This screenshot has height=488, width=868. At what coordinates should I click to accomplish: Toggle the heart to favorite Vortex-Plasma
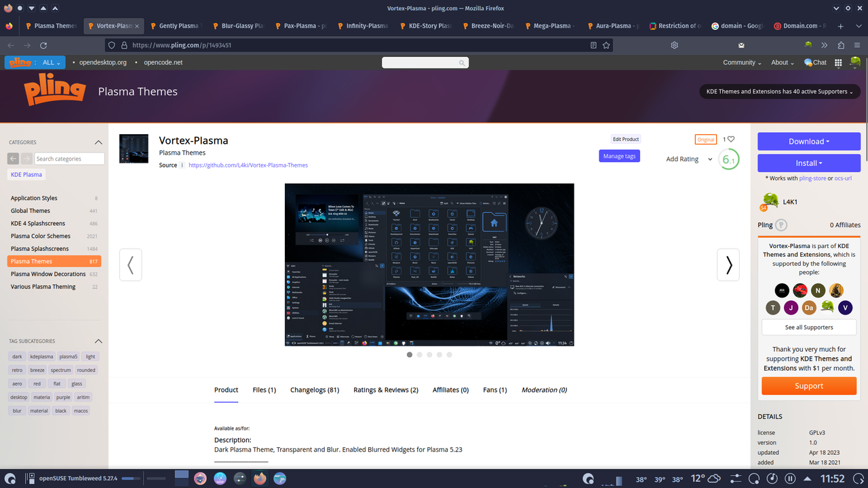(x=731, y=139)
